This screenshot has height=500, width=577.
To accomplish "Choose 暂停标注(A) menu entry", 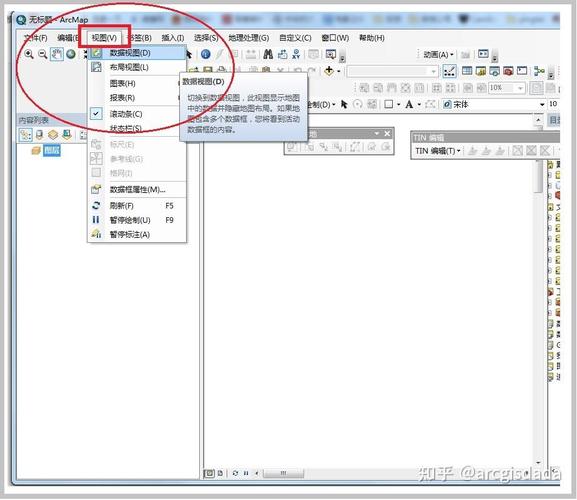I will (136, 234).
